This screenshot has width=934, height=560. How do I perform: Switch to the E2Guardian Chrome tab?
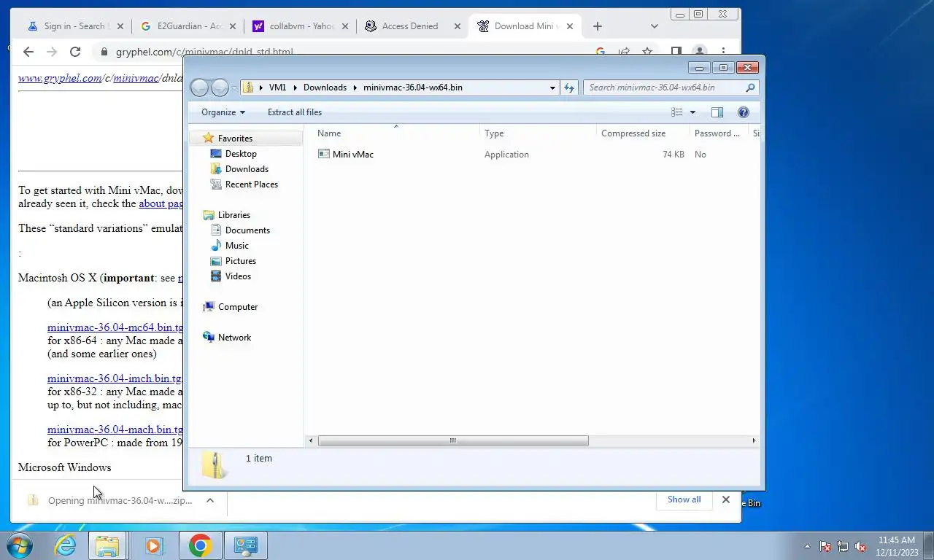pyautogui.click(x=188, y=26)
